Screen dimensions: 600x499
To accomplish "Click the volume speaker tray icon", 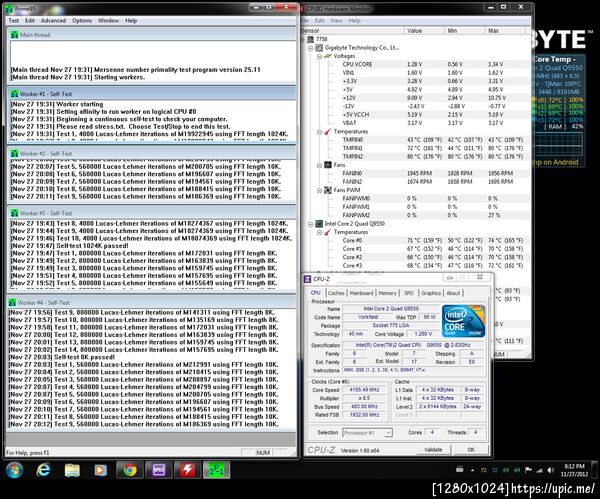I will click(550, 470).
